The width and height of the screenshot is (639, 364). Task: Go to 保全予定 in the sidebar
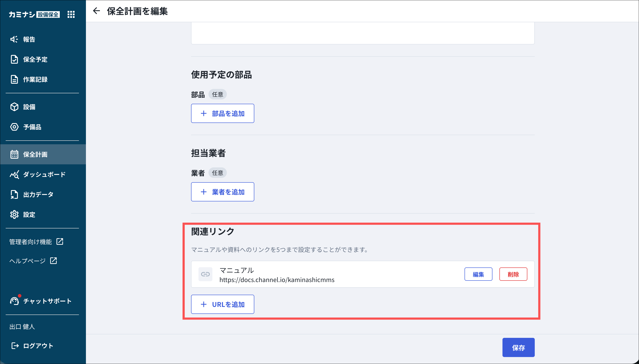pyautogui.click(x=35, y=60)
